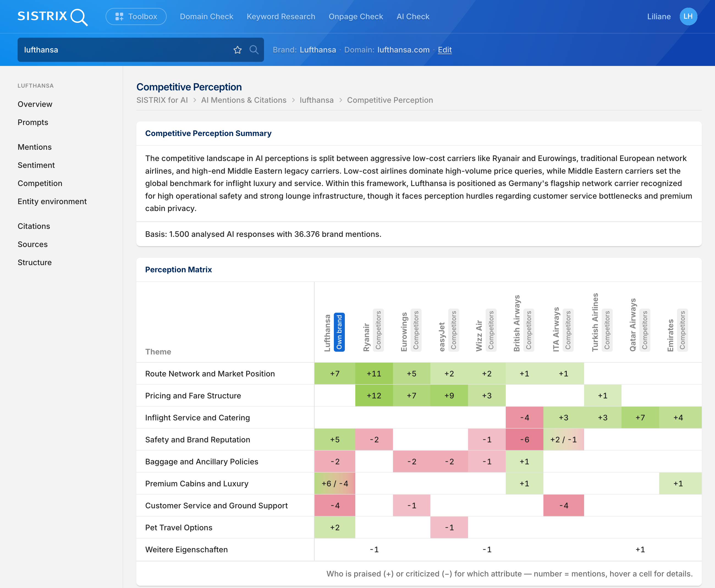The image size is (715, 588).
Task: Click the Basis analysed AI responses line
Action: point(263,234)
